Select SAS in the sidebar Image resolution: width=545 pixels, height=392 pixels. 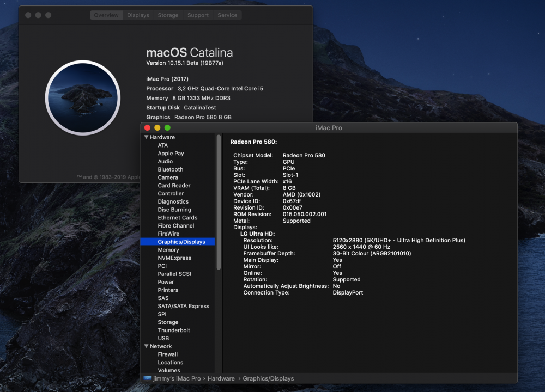[x=163, y=298]
